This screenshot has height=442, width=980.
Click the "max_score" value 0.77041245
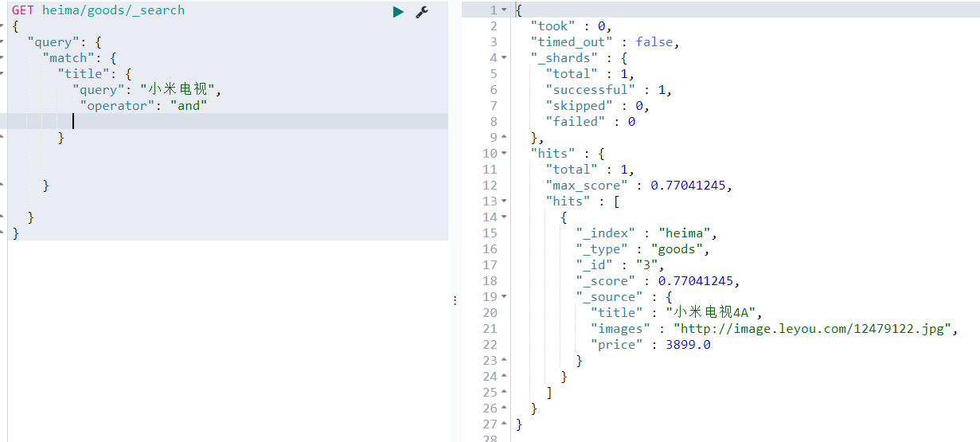(x=688, y=186)
